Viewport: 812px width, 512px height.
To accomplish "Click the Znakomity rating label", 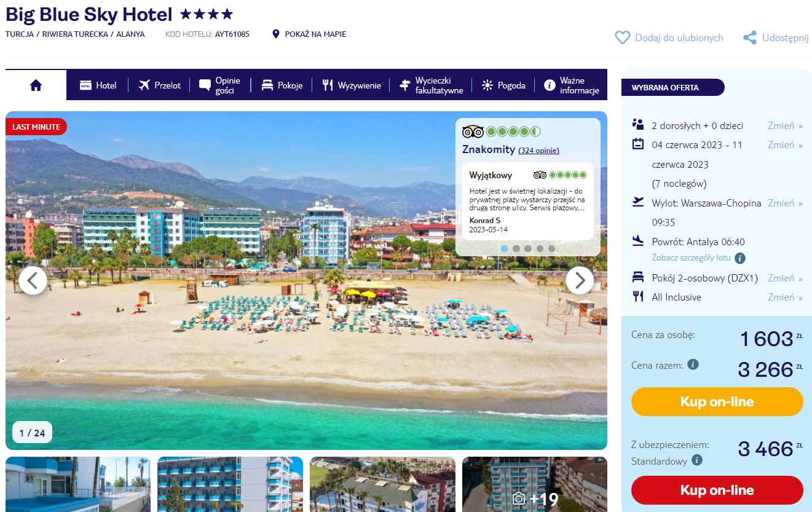I will point(489,149).
